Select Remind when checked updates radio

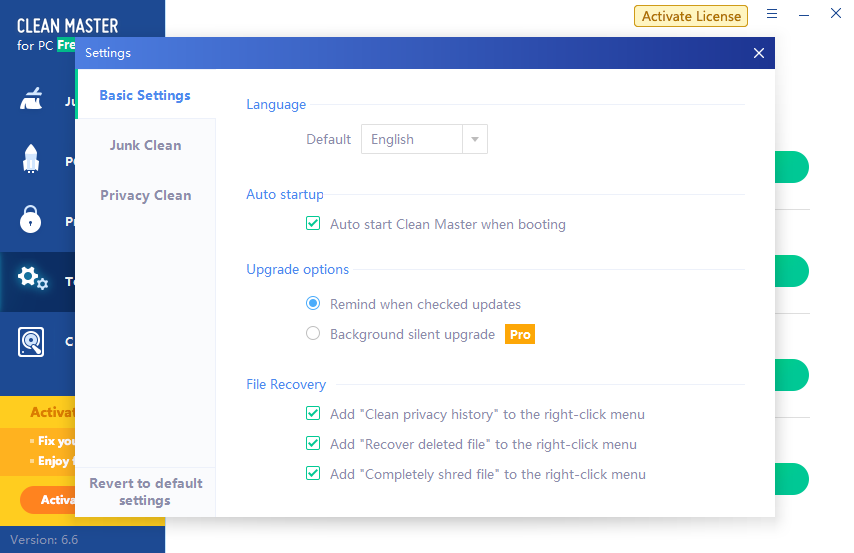click(313, 303)
